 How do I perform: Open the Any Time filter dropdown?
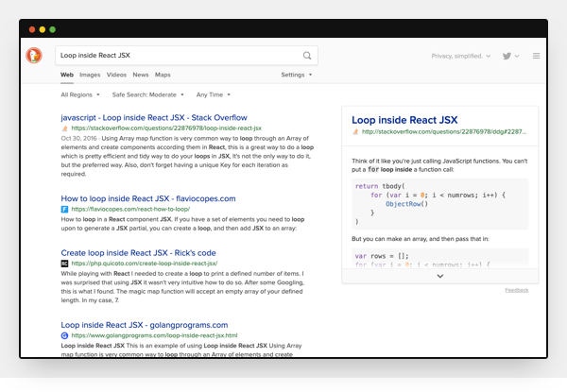pos(214,94)
